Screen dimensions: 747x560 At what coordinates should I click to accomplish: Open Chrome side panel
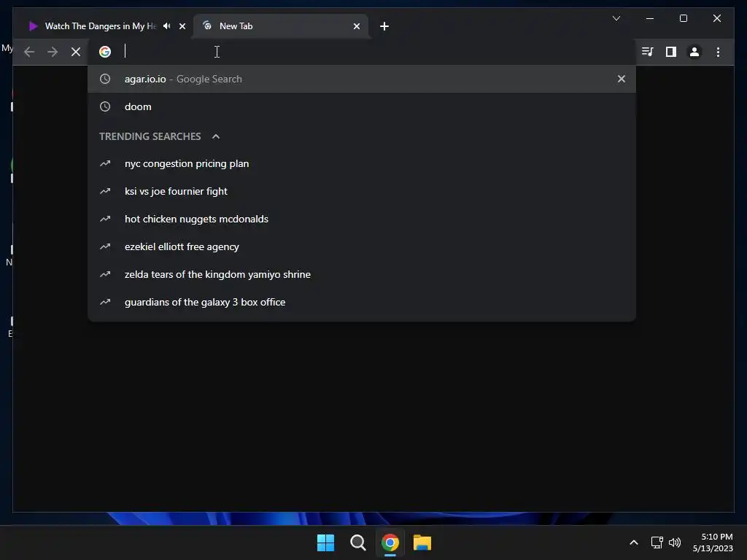coord(671,52)
